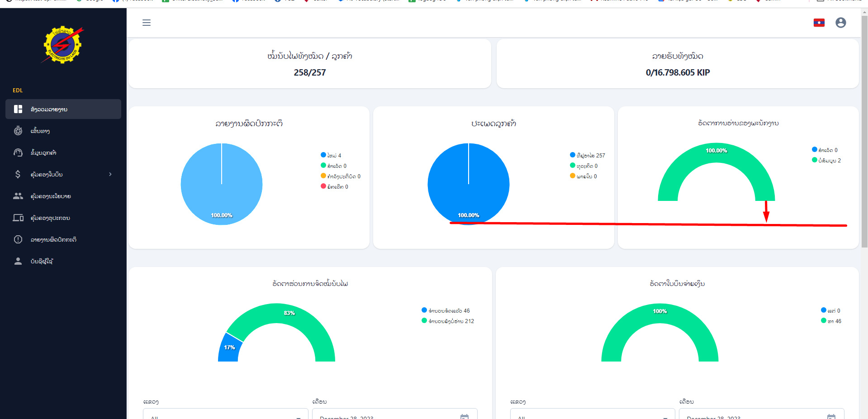Open the exclamation alert icon sidebar item
Screen dimensions: 868x419
click(63, 239)
